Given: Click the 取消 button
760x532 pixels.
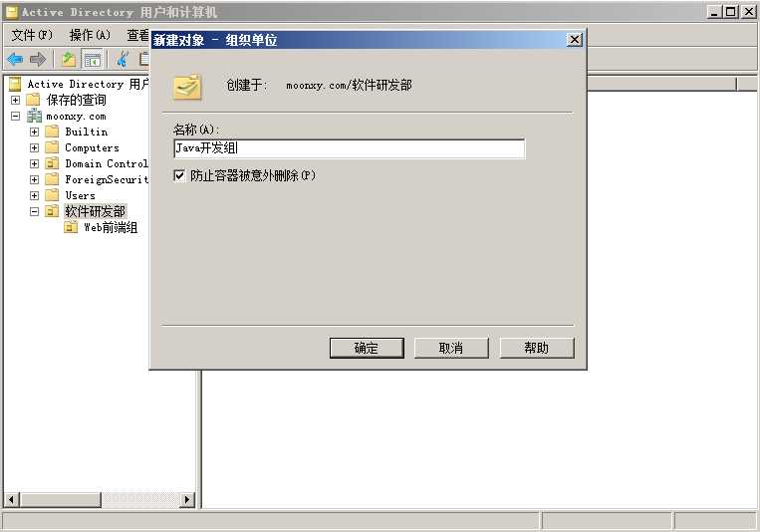Looking at the screenshot, I should [x=451, y=348].
